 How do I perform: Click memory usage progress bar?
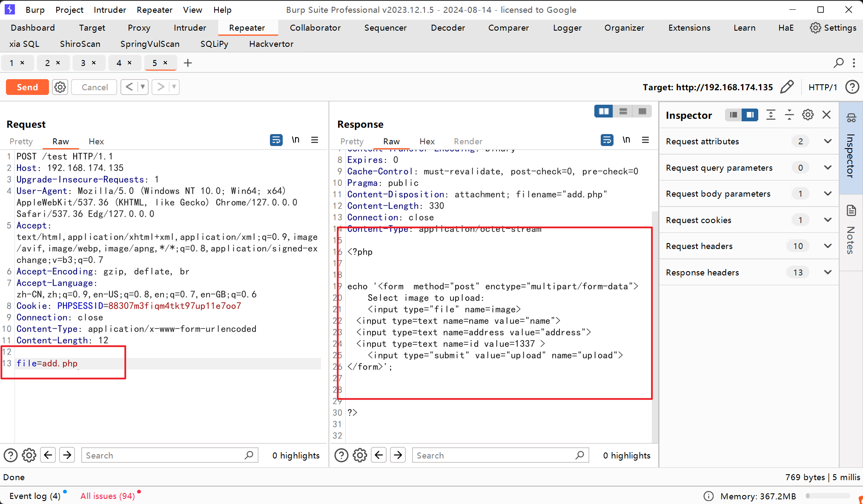(828, 496)
